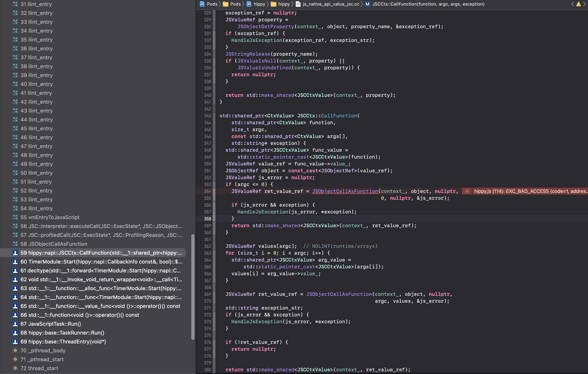Click the M method icon before JSCCtx::CallFunction

point(367,4)
